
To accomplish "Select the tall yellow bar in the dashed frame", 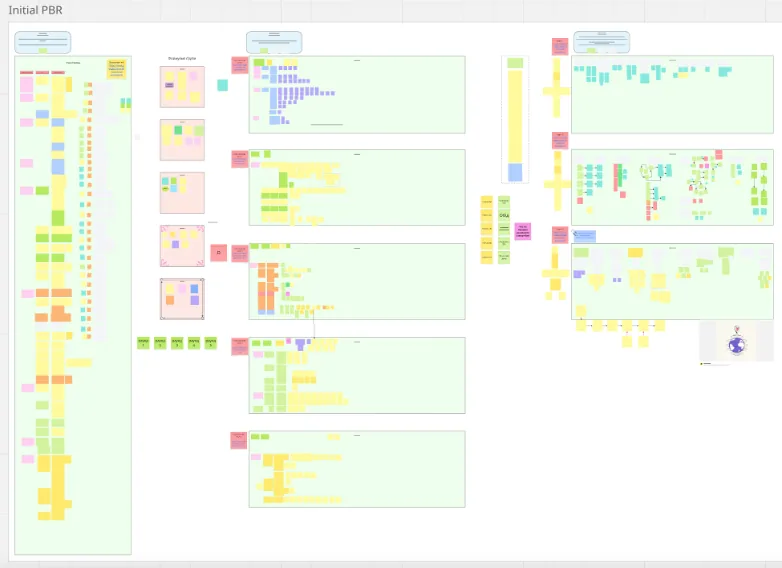I will (x=515, y=117).
